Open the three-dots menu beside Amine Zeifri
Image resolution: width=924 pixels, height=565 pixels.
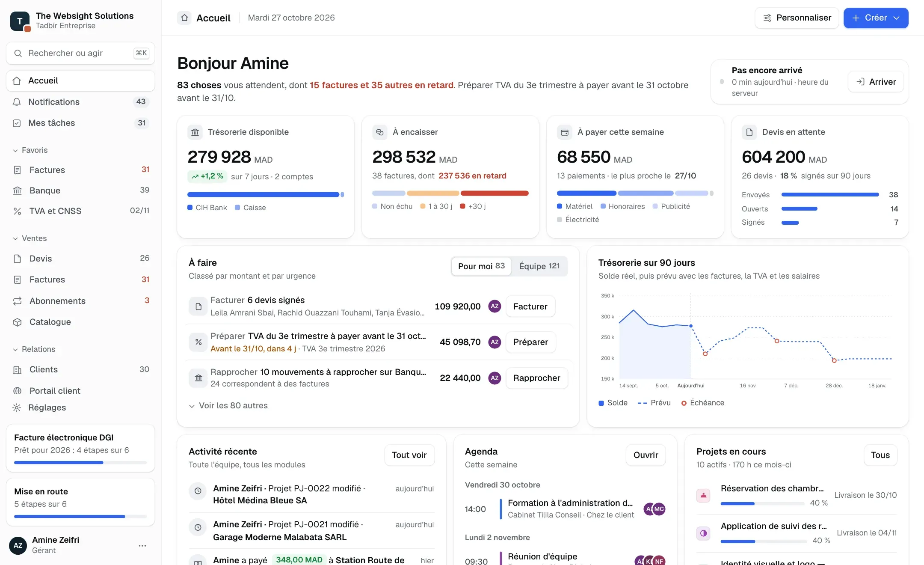pos(142,546)
